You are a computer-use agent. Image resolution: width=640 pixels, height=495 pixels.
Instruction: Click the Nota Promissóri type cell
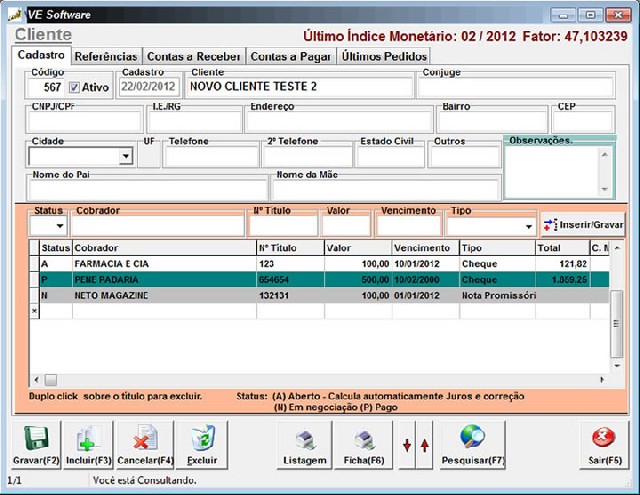click(x=498, y=295)
